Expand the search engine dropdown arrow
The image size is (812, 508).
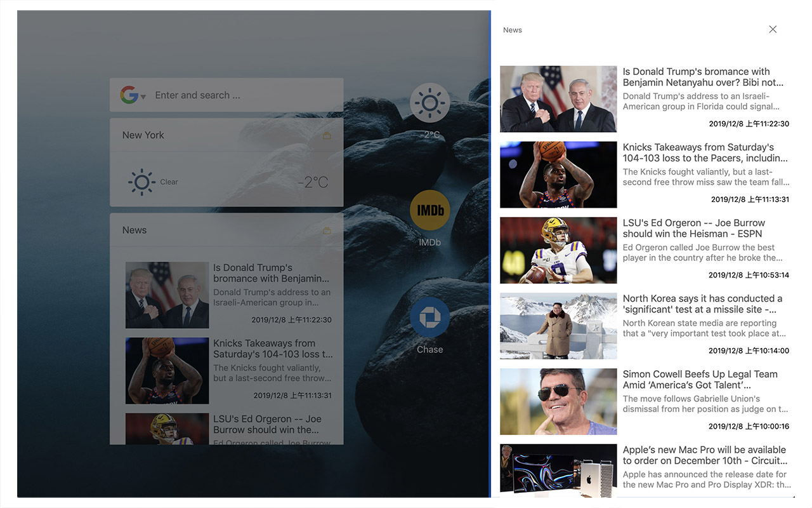tap(143, 97)
